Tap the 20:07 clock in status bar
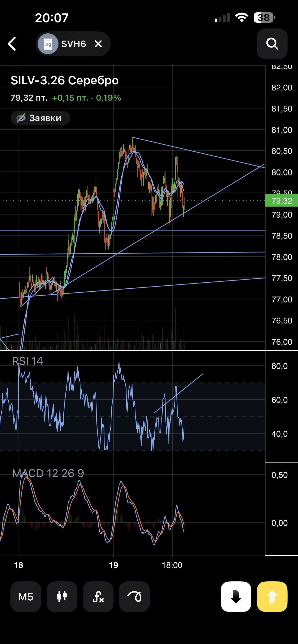Image resolution: width=298 pixels, height=644 pixels. [52, 18]
